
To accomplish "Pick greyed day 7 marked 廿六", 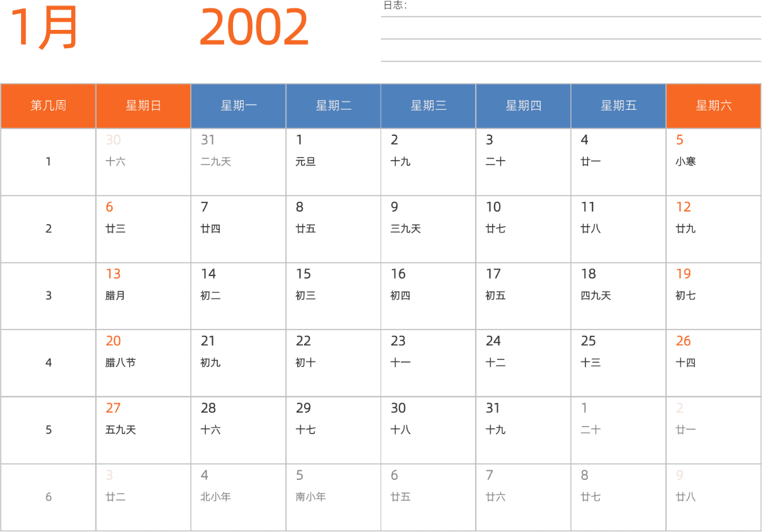I will click(524, 497).
